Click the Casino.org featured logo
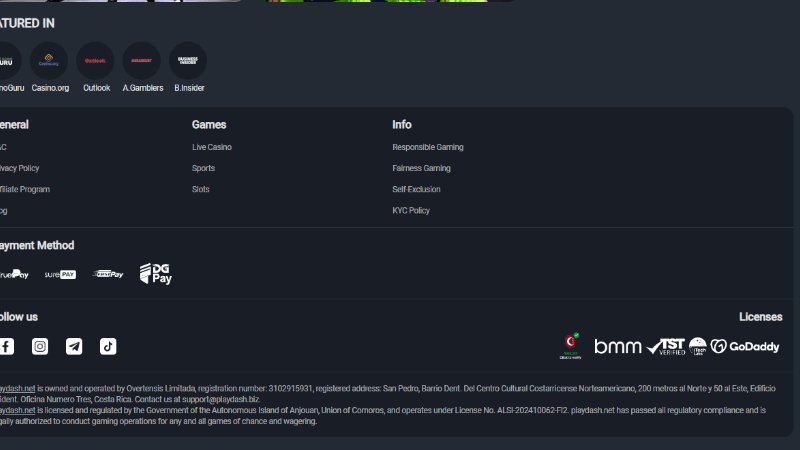 49,61
